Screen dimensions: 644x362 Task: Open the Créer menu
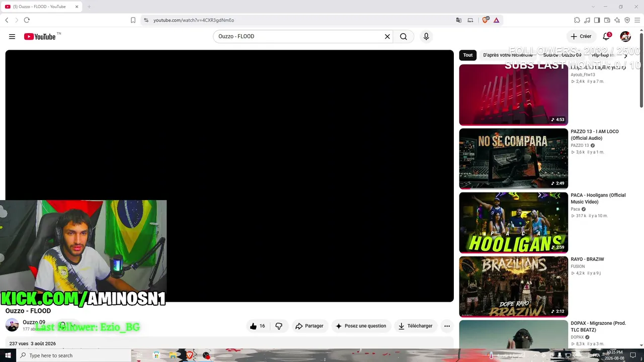coord(581,36)
